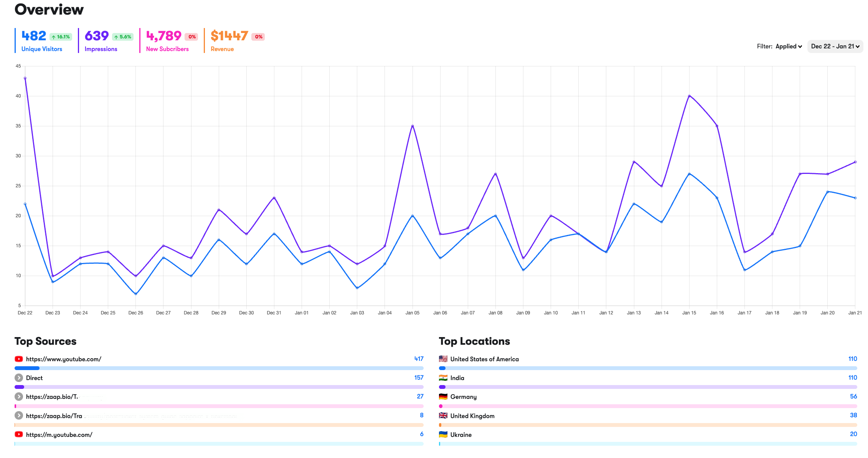The height and width of the screenshot is (458, 868).
Task: Toggle the Impressions metric series
Action: (x=101, y=49)
